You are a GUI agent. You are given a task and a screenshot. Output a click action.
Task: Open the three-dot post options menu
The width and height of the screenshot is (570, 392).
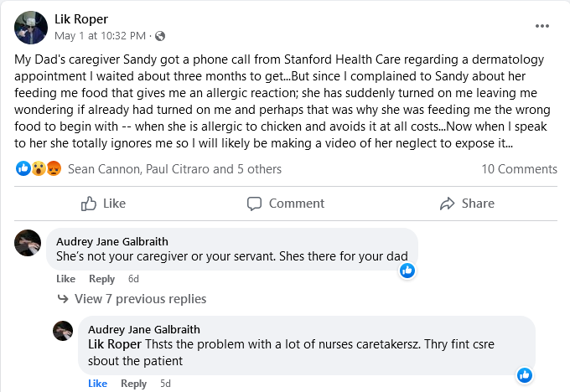tap(542, 26)
